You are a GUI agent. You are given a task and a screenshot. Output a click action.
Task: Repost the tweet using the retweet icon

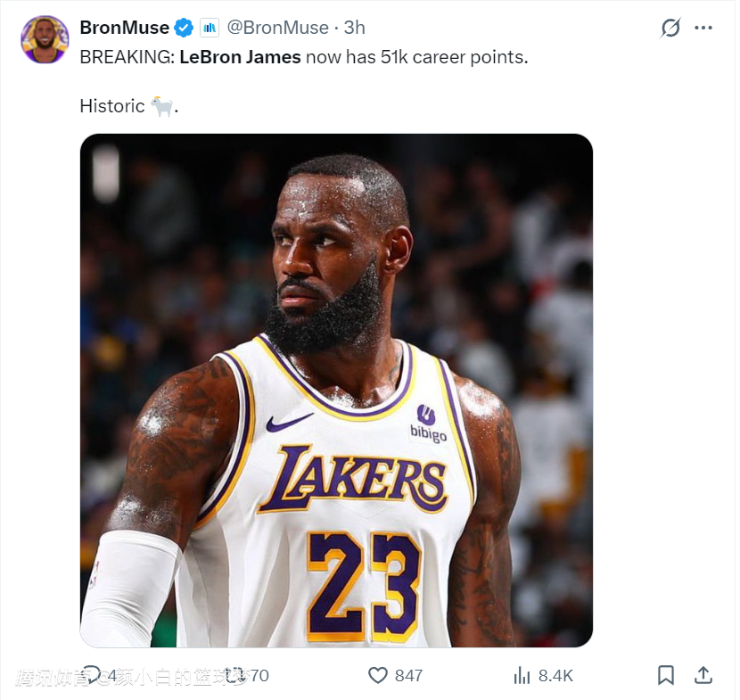(235, 675)
